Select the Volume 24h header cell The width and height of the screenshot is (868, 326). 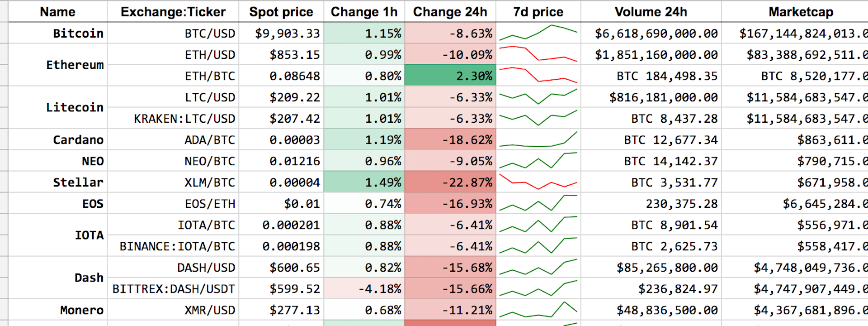click(x=651, y=12)
